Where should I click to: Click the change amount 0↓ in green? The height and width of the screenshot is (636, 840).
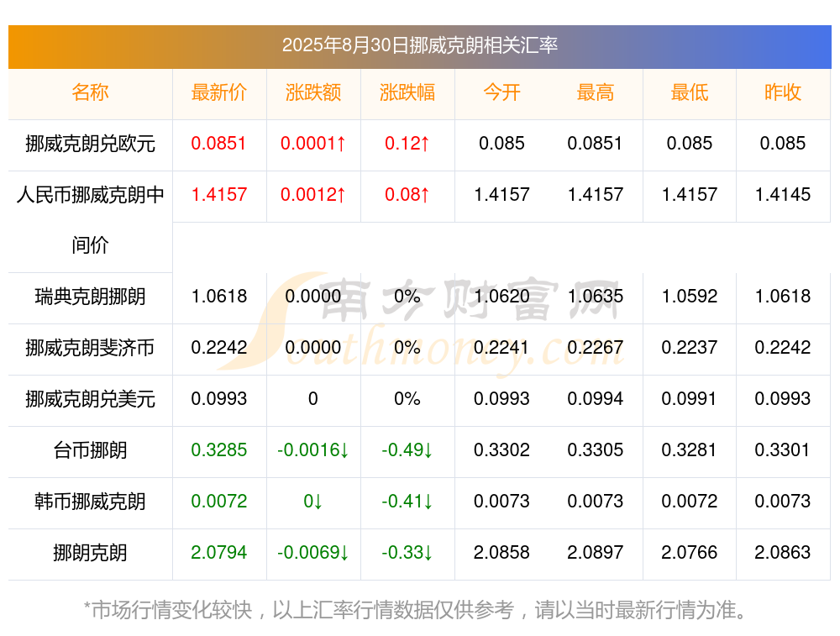coord(313,502)
